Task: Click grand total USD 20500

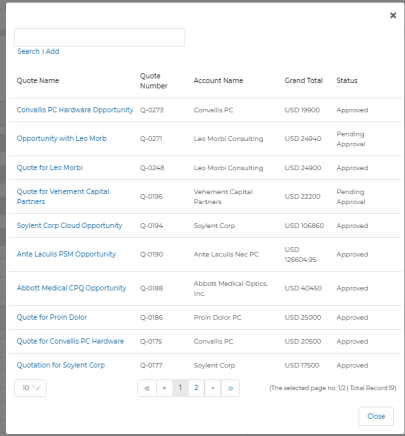Action: click(303, 341)
